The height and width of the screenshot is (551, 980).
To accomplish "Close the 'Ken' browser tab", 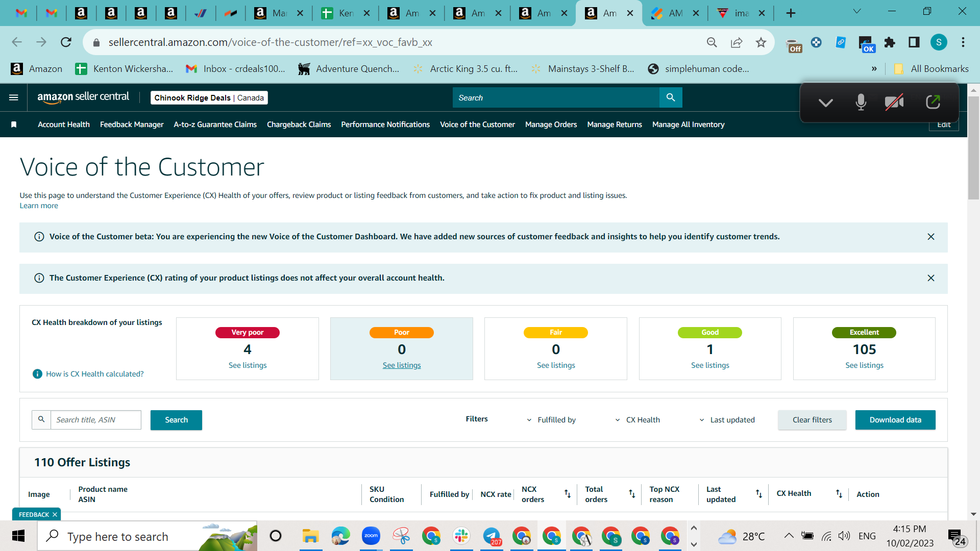I will pyautogui.click(x=366, y=13).
